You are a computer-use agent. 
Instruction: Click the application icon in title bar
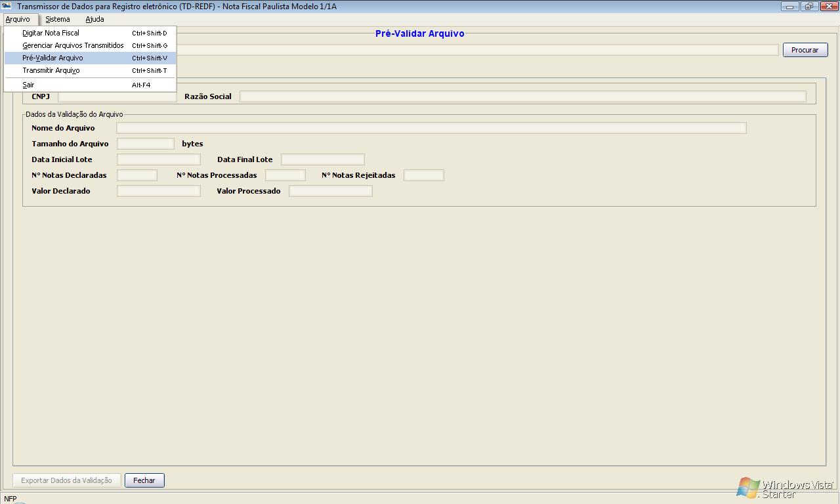(7, 6)
